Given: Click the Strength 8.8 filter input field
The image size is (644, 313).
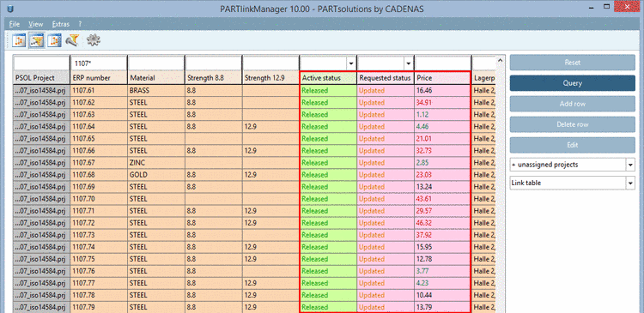Looking at the screenshot, I should [214, 63].
